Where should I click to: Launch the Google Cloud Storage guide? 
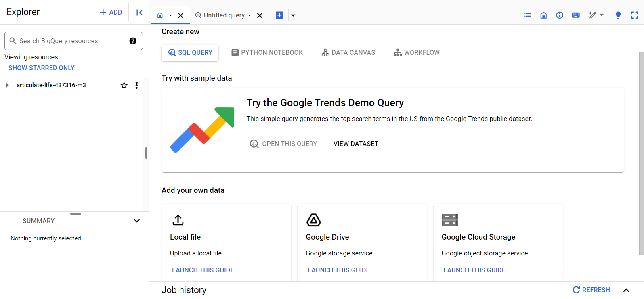(x=474, y=270)
